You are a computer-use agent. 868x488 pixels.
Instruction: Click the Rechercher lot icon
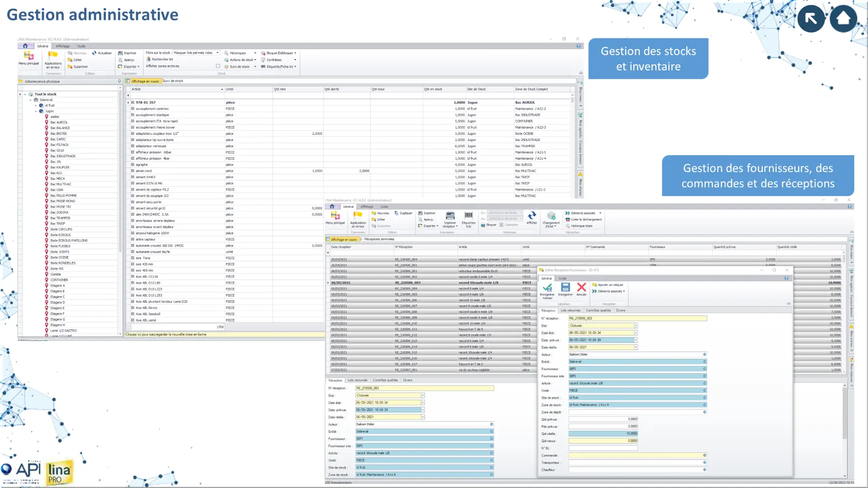(149, 59)
